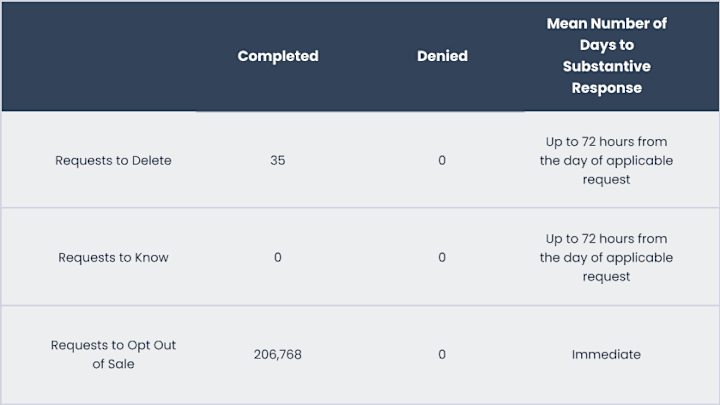Click the denied value for Requests to Know
The width and height of the screenshot is (720, 405).
click(442, 257)
